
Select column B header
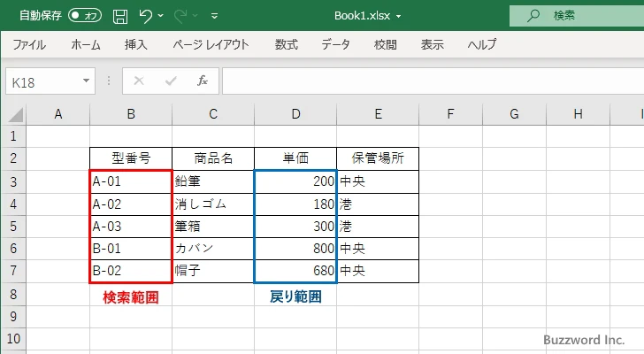tap(131, 114)
